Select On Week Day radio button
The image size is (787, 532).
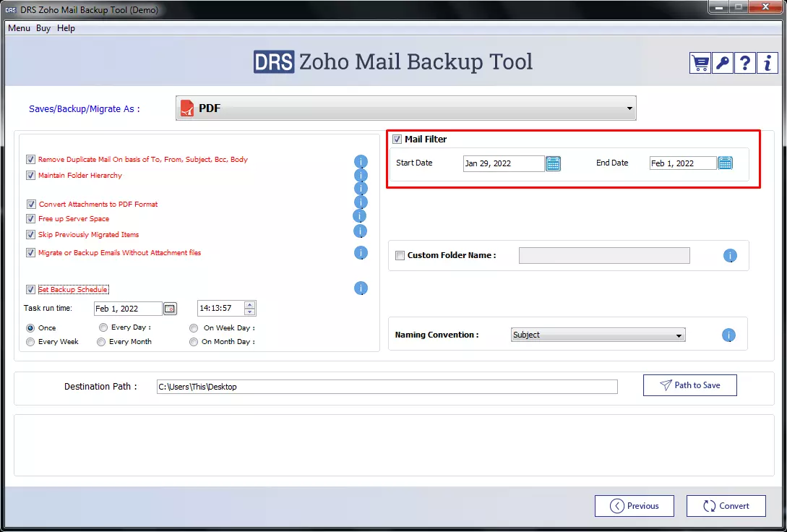pyautogui.click(x=194, y=329)
